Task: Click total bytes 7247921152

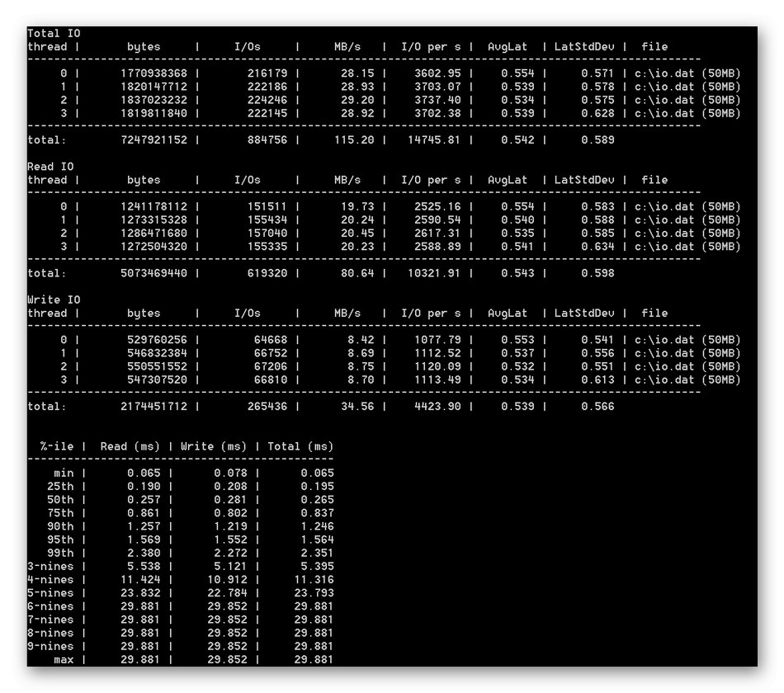Action: 154,140
